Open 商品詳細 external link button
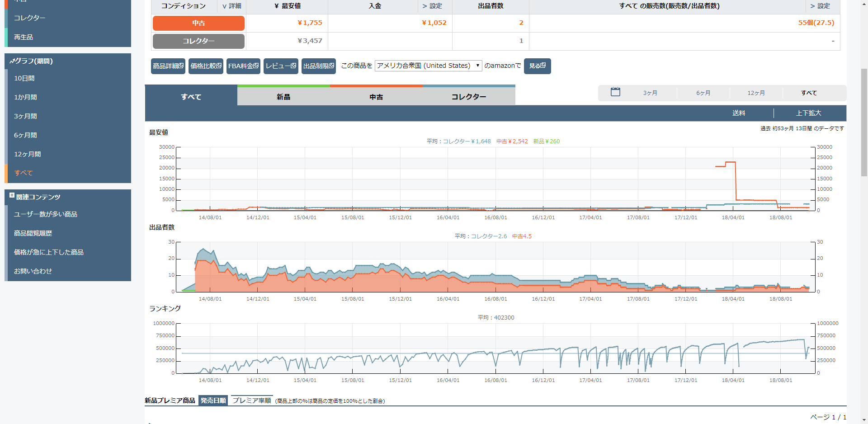 (x=168, y=66)
